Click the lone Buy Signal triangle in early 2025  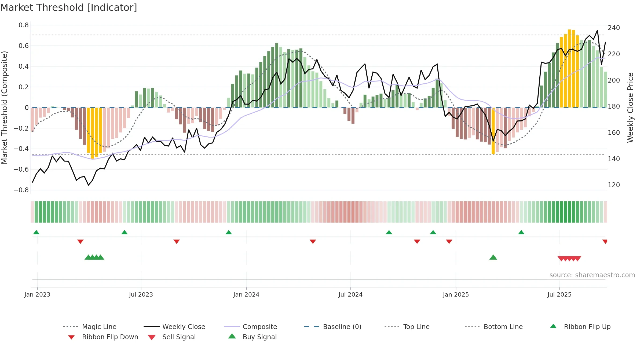493,257
